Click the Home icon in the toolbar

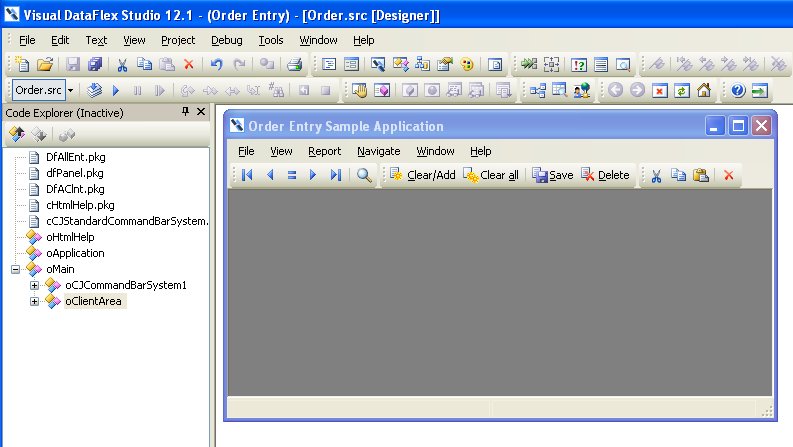[704, 91]
